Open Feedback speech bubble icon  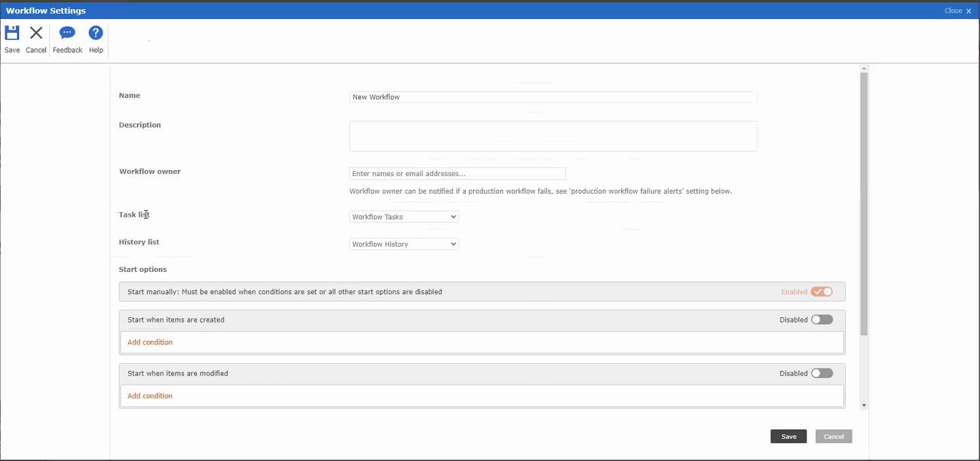coord(67,33)
